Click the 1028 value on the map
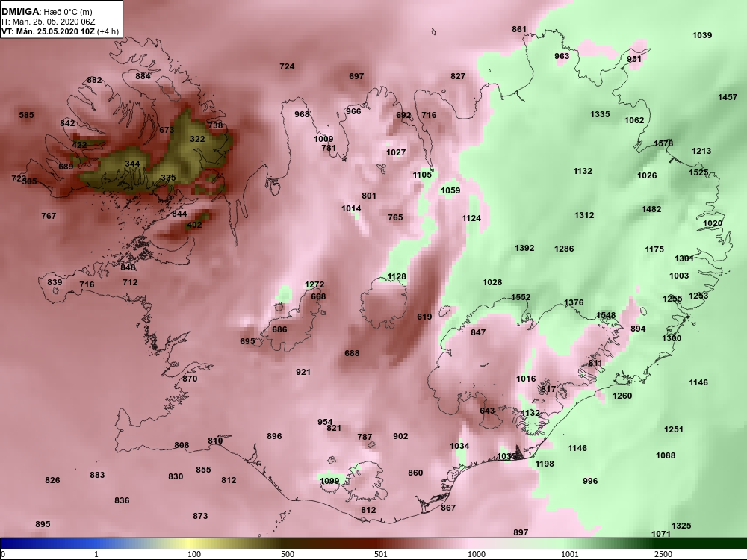The width and height of the screenshot is (747, 560). (492, 282)
